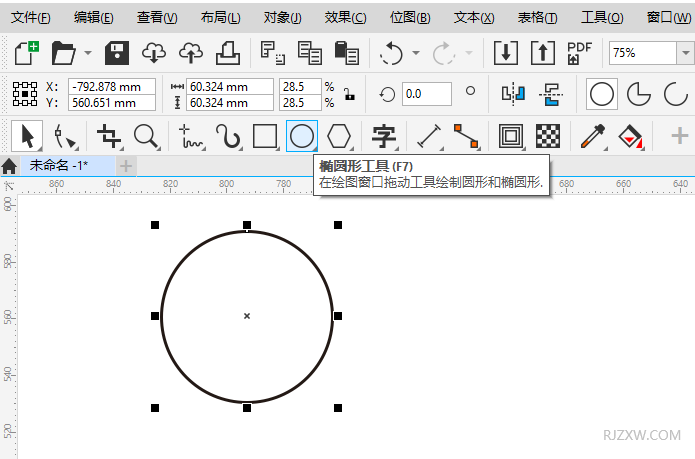Select the Pick arrow tool
695x459 pixels.
tap(27, 135)
